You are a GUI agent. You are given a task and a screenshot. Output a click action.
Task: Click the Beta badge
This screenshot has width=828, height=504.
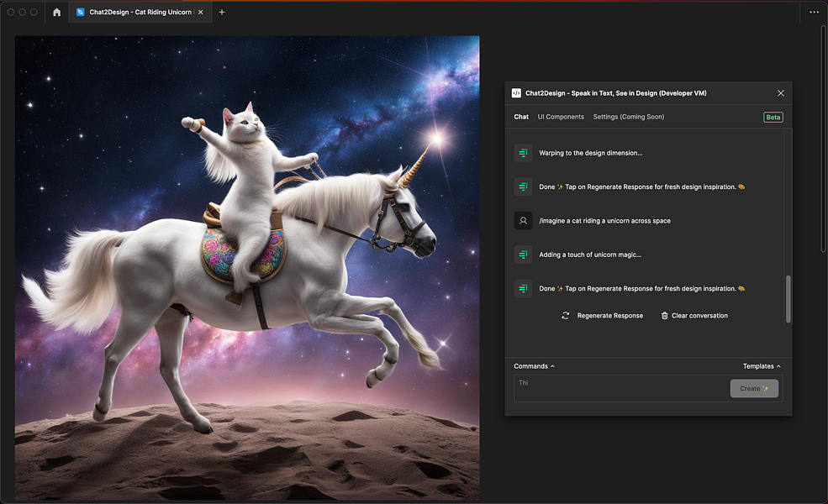click(773, 117)
